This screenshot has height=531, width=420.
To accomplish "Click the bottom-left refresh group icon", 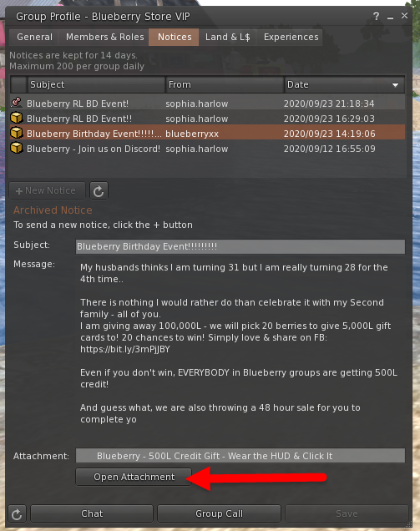I will [x=17, y=514].
